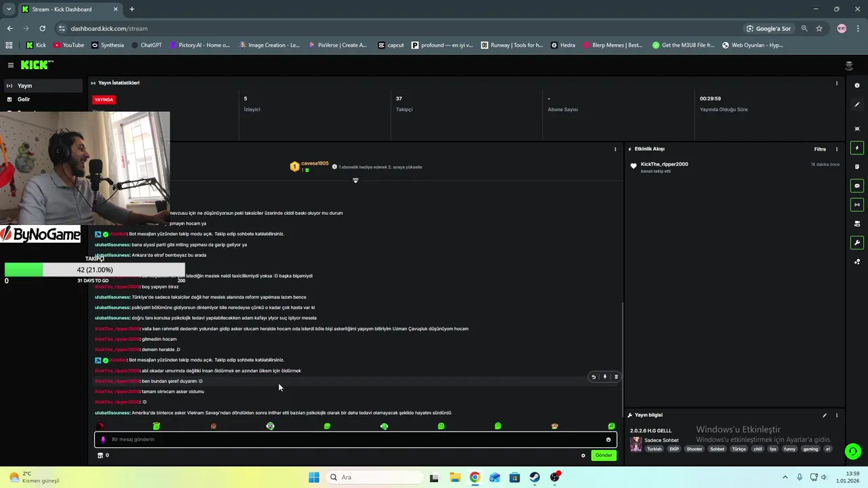Select the soccer ball quick emote
Screen dimensions: 868x488
click(270, 426)
